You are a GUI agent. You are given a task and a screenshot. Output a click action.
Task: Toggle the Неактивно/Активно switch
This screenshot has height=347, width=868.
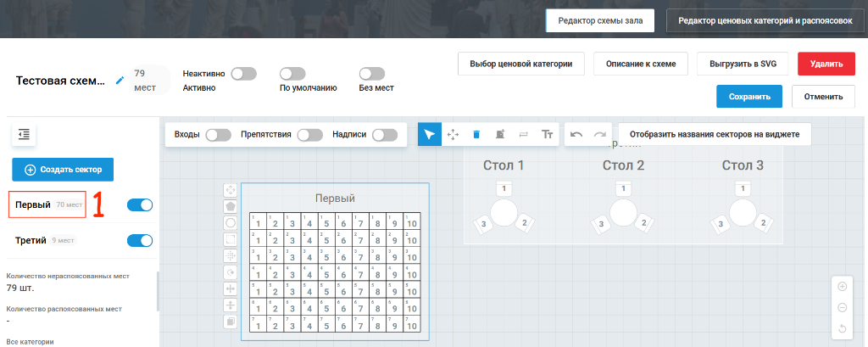coord(243,74)
